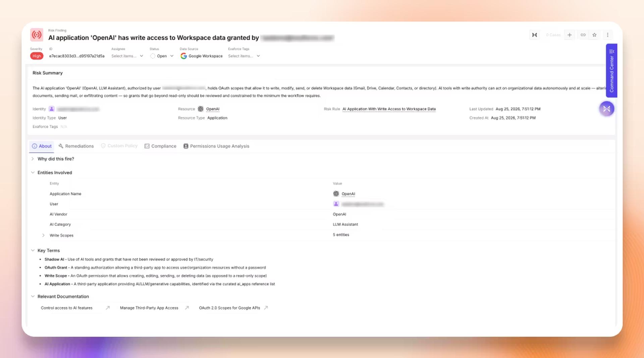This screenshot has width=644, height=358.
Task: Collapse the Entities Involved section
Action: (x=33, y=172)
